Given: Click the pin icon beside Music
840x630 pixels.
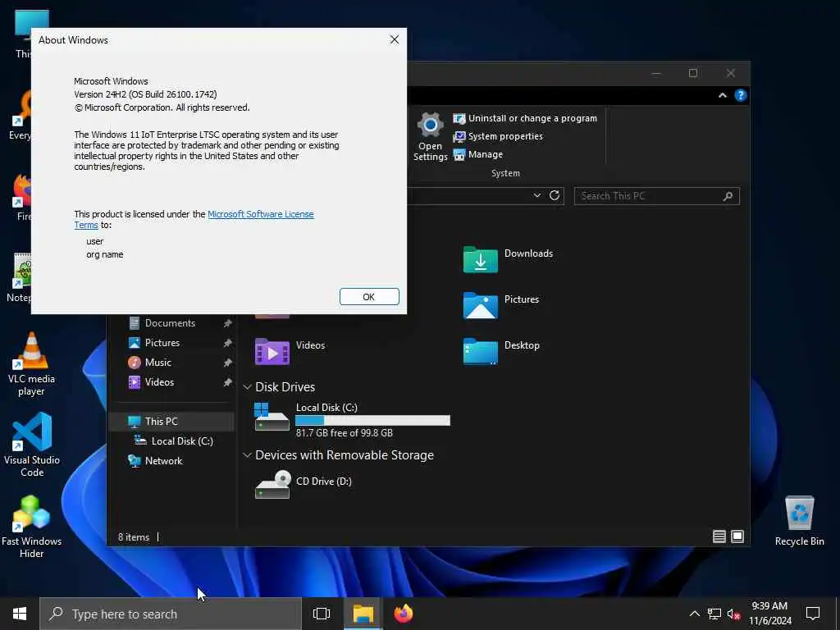Looking at the screenshot, I should 228,363.
